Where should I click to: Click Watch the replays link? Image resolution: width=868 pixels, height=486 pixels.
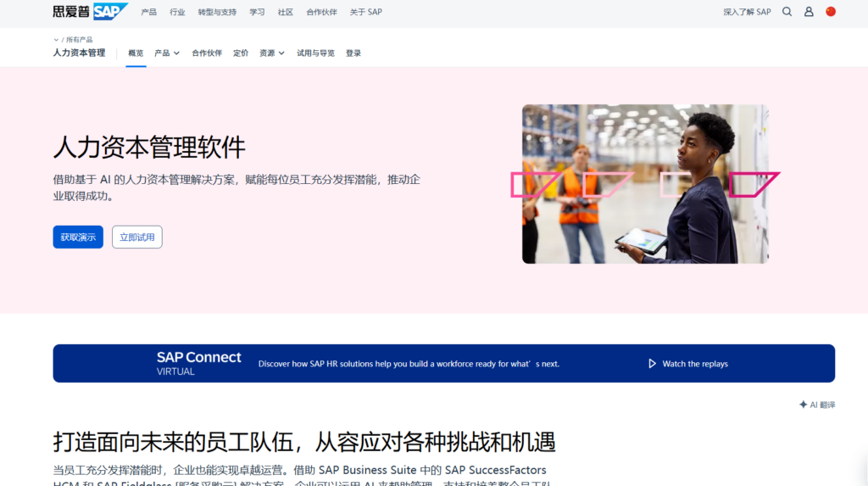[x=695, y=364]
